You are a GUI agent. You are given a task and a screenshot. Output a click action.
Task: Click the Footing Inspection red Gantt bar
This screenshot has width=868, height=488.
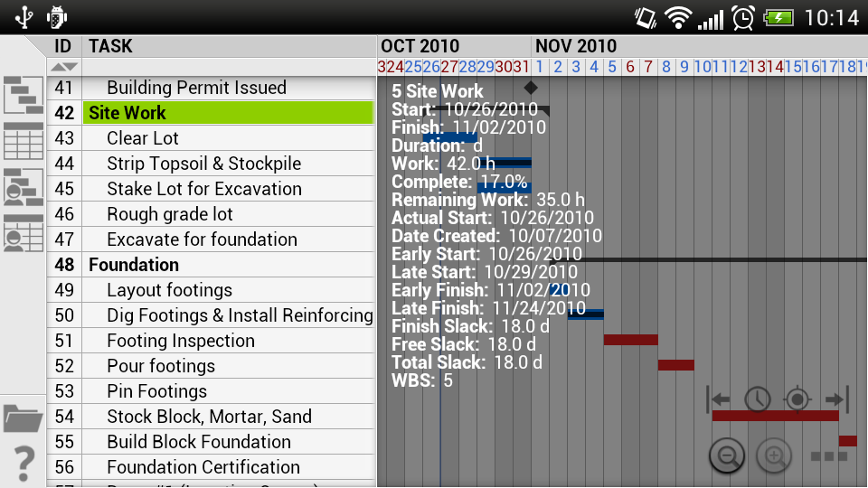(x=630, y=340)
